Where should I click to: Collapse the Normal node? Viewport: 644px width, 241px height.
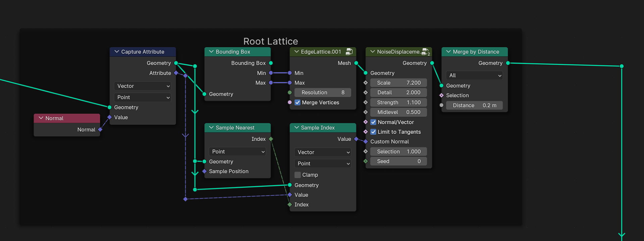tap(41, 118)
